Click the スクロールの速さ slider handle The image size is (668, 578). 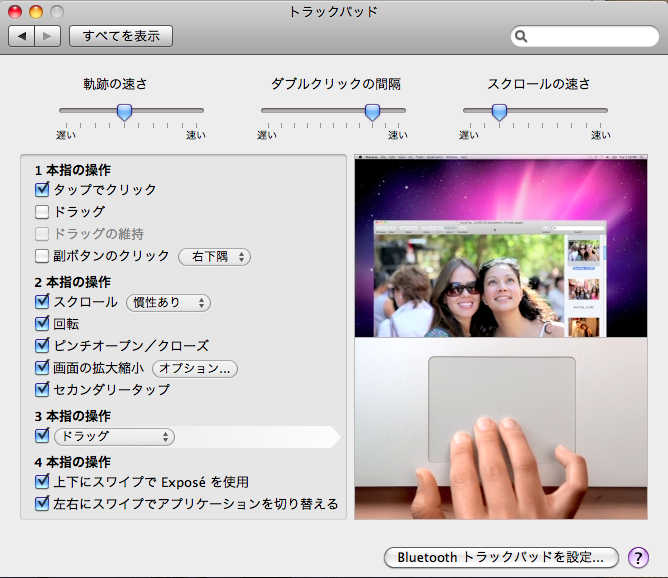tap(498, 112)
